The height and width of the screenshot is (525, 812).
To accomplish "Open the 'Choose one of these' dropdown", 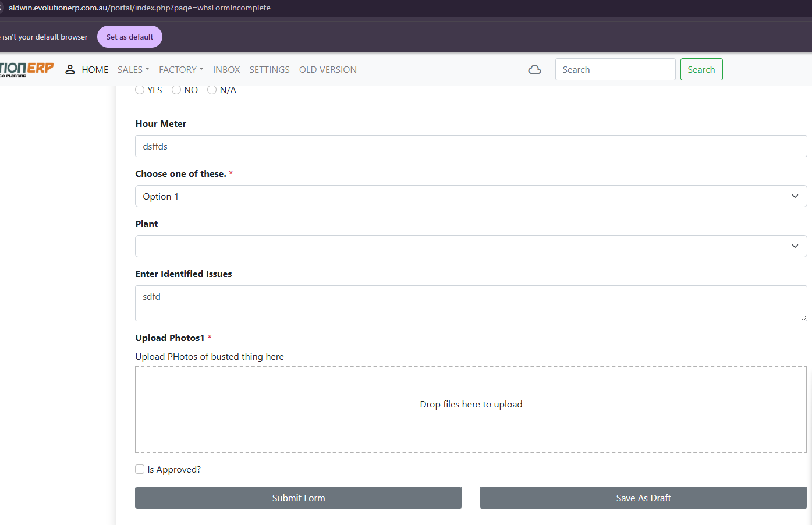I will pos(470,196).
